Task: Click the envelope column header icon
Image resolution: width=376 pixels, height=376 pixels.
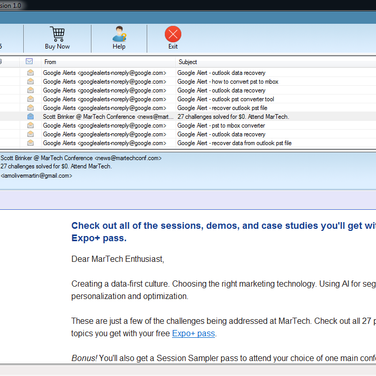Action: pos(29,61)
